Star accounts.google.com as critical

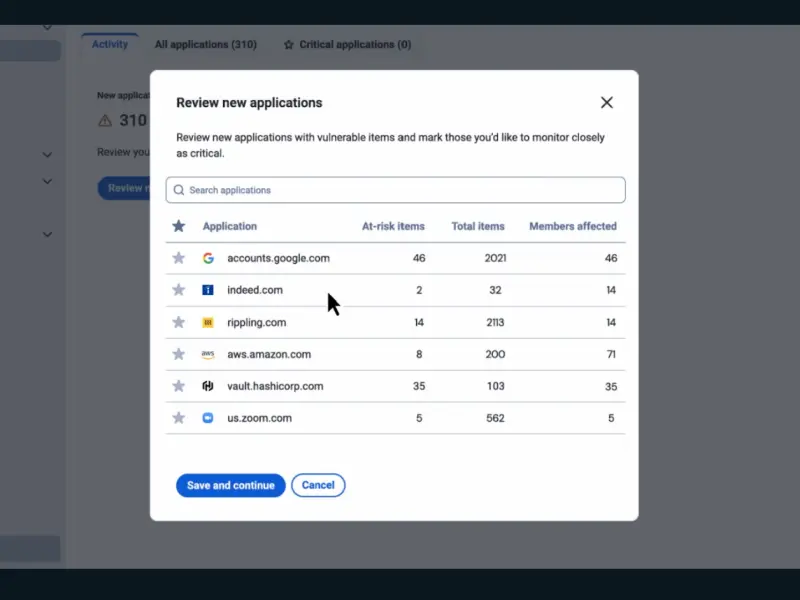click(x=179, y=258)
